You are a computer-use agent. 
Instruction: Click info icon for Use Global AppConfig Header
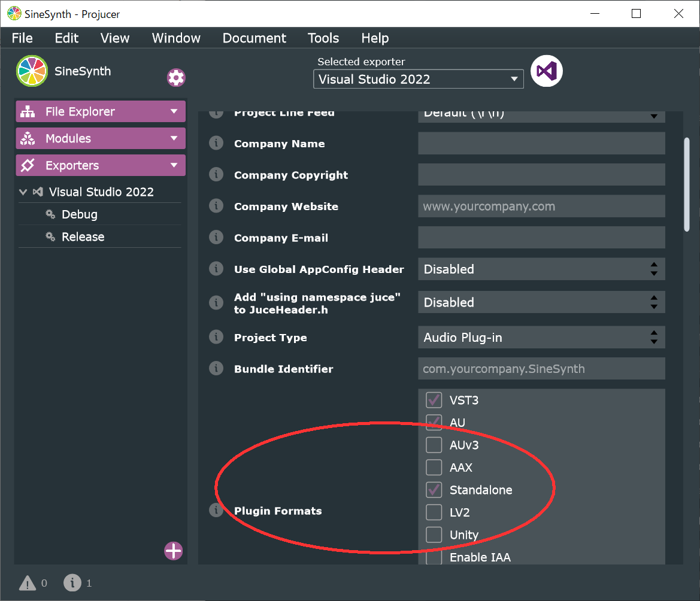(216, 269)
